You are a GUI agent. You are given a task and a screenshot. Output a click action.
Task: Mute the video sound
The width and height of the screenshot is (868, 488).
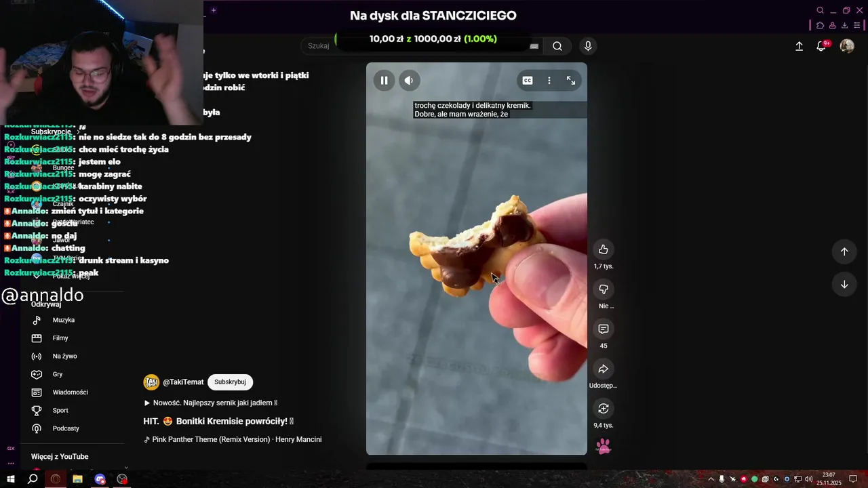[x=409, y=80]
